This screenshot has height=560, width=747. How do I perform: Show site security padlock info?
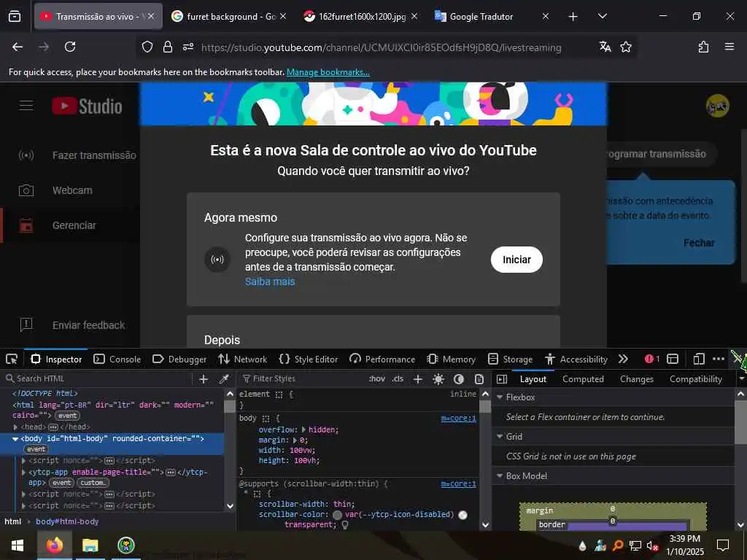[x=168, y=47]
